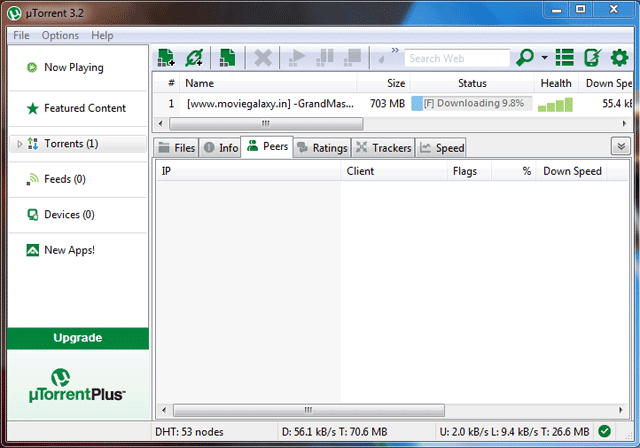The height and width of the screenshot is (448, 640).
Task: Click the Pause torrent icon
Action: click(x=325, y=58)
